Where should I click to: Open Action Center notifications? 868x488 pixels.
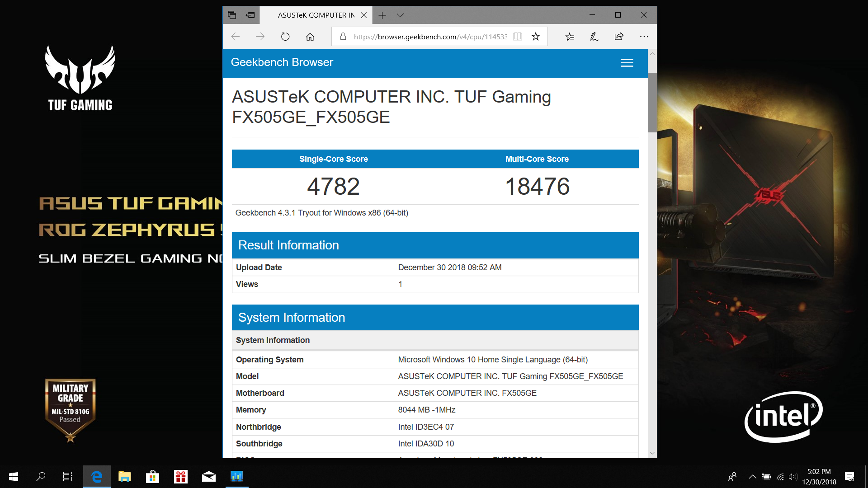[849, 477]
